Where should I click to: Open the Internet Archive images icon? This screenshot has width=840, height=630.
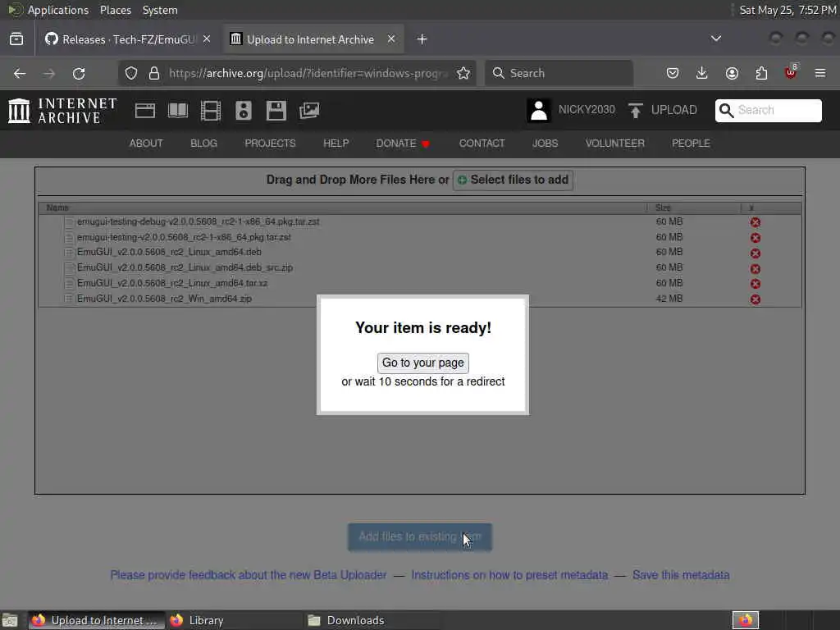pos(309,111)
